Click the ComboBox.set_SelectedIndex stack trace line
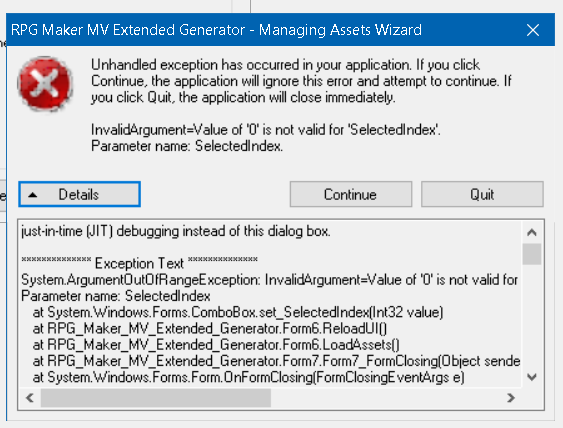Viewport: 563px width, 428px height. [x=238, y=312]
